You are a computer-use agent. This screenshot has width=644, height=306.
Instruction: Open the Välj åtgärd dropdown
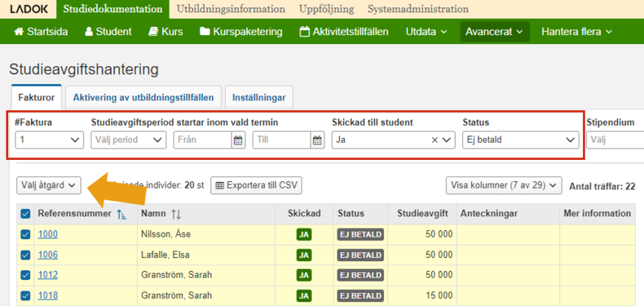49,185
